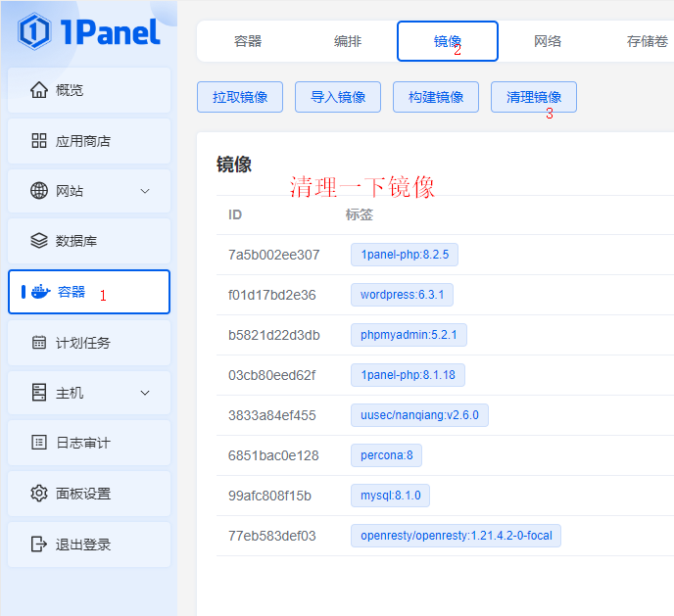Click image ID 6851bac0e128
Viewport: 674px width, 616px height.
click(273, 455)
